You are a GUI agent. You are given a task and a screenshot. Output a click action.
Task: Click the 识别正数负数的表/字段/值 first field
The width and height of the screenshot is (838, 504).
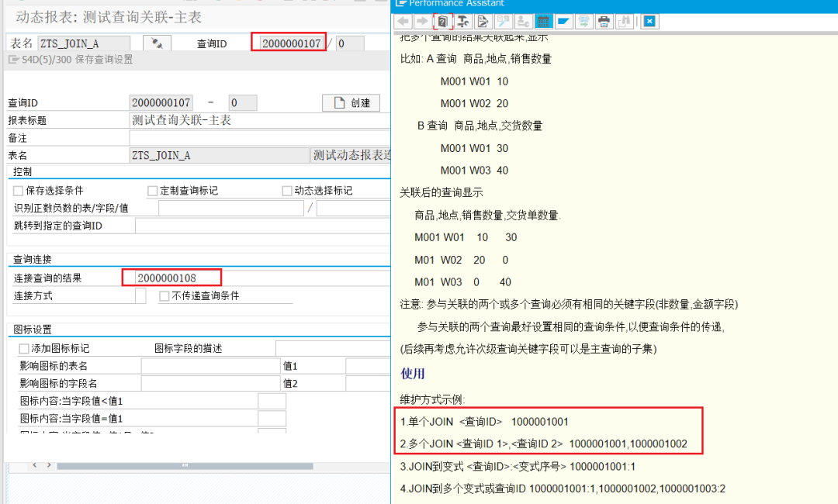231,209
